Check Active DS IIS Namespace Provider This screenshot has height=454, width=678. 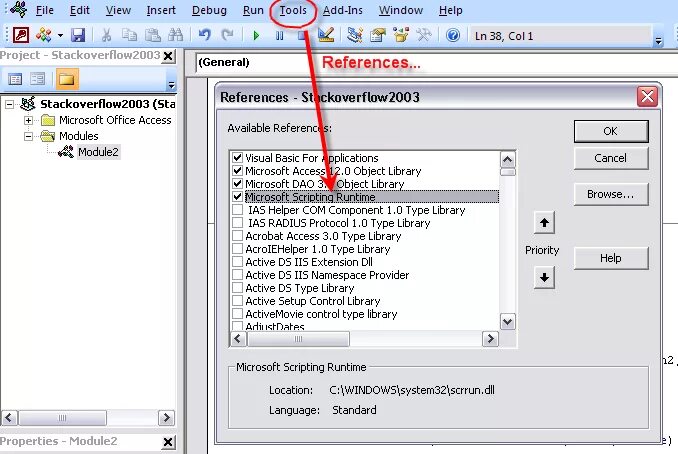[x=237, y=275]
